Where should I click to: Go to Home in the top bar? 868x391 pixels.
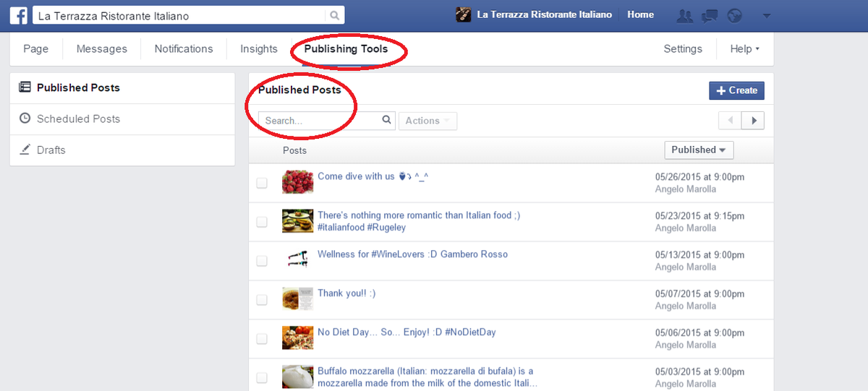pos(640,14)
